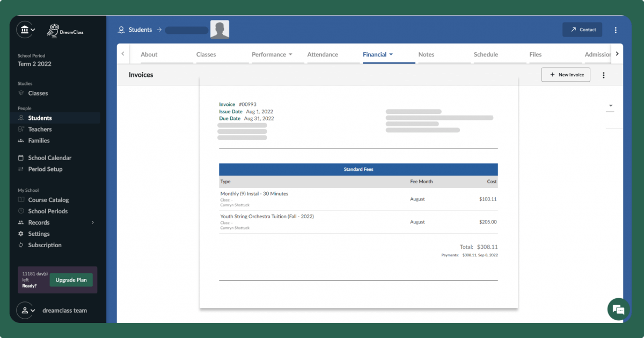Image resolution: width=644 pixels, height=338 pixels.
Task: Select the Notes tab
Action: pyautogui.click(x=426, y=54)
